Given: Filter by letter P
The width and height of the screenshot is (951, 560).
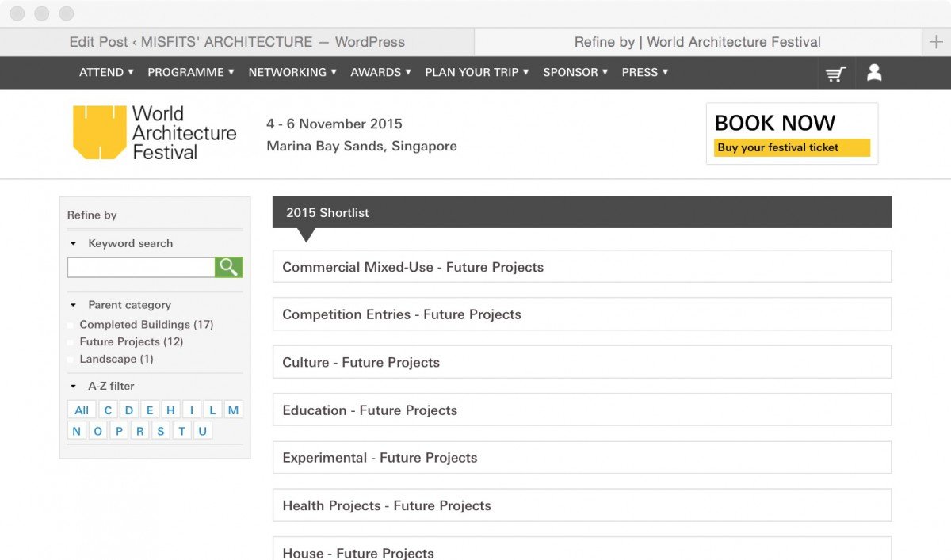Looking at the screenshot, I should tap(119, 431).
